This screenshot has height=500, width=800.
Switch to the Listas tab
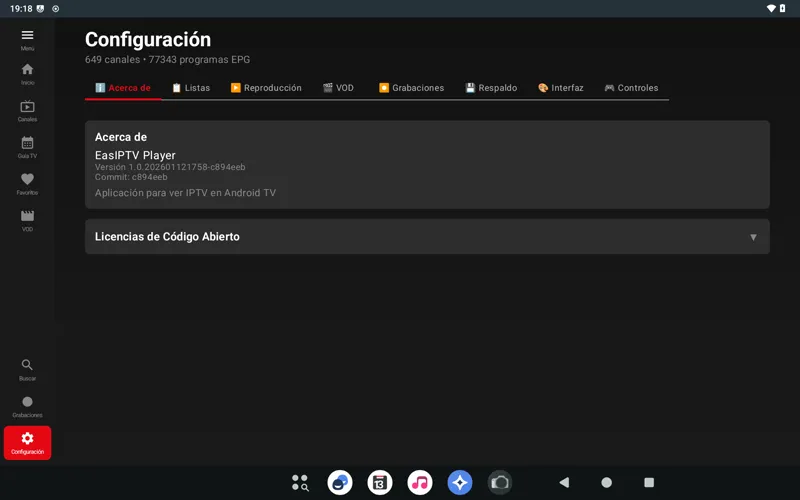(x=191, y=88)
